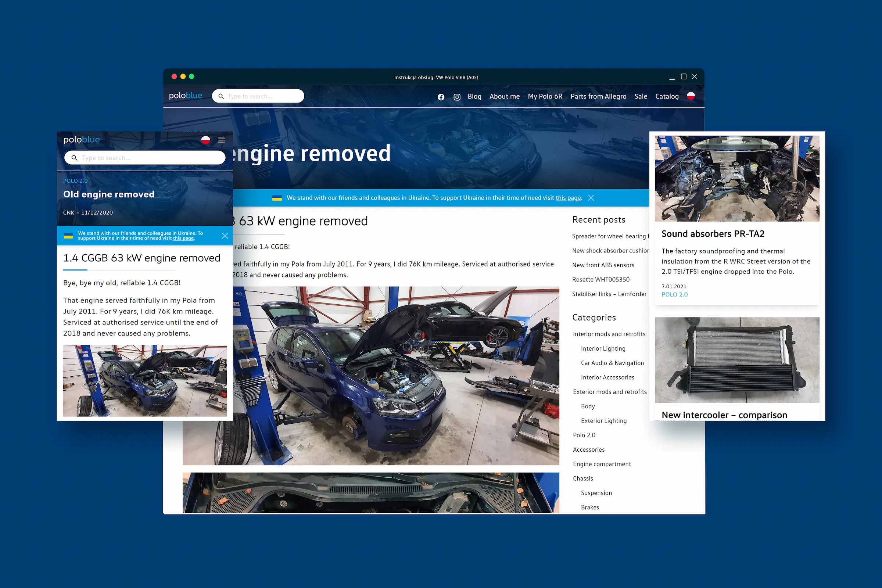The height and width of the screenshot is (588, 882).
Task: Expand the Interior mods and retrofits category
Action: (609, 334)
